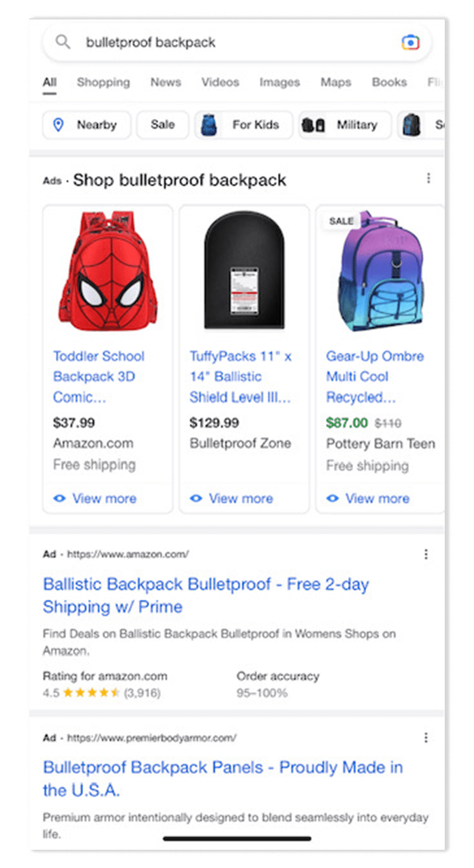Click the eye icon on Gear-Up View more

tap(333, 499)
